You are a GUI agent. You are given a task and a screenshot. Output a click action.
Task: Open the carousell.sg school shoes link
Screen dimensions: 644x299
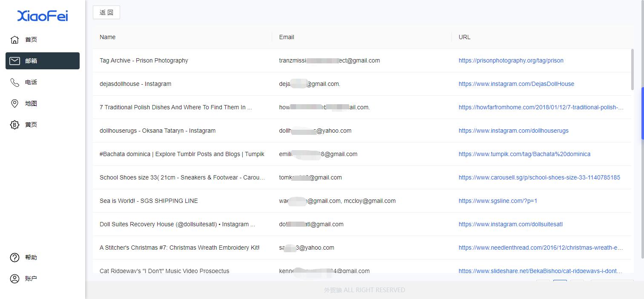coord(539,177)
